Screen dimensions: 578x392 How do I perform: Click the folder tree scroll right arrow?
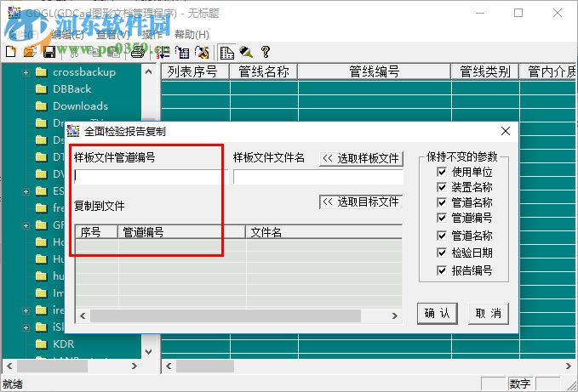pos(134,366)
